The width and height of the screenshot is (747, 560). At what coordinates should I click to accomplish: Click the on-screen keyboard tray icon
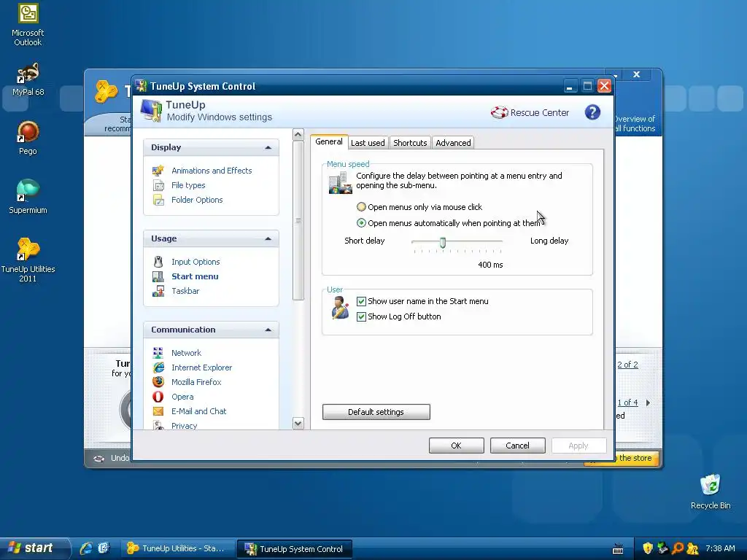click(618, 549)
